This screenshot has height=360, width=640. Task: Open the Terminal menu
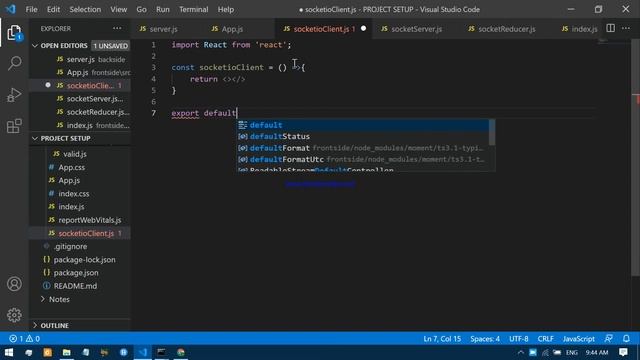coord(193,9)
